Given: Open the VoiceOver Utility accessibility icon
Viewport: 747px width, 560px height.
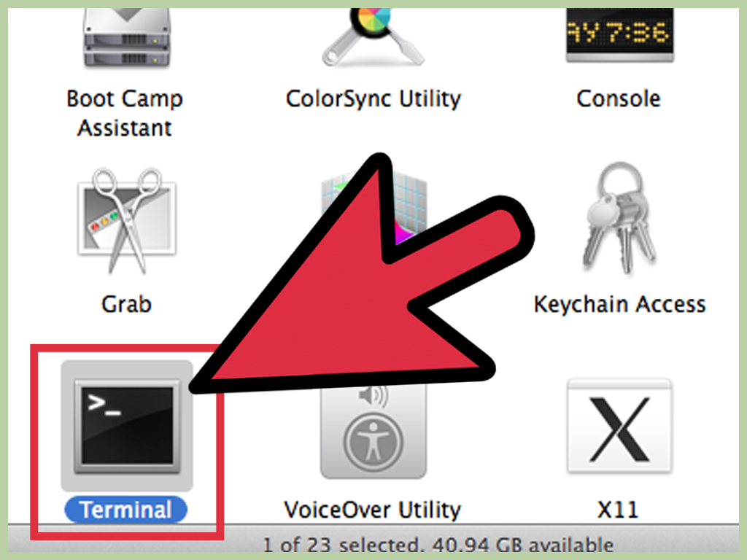Looking at the screenshot, I should [373, 431].
